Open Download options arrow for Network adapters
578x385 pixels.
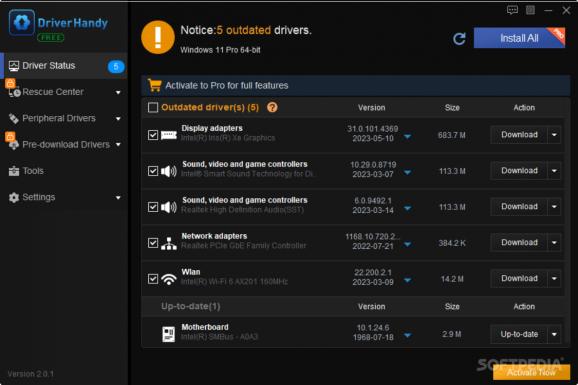click(554, 243)
